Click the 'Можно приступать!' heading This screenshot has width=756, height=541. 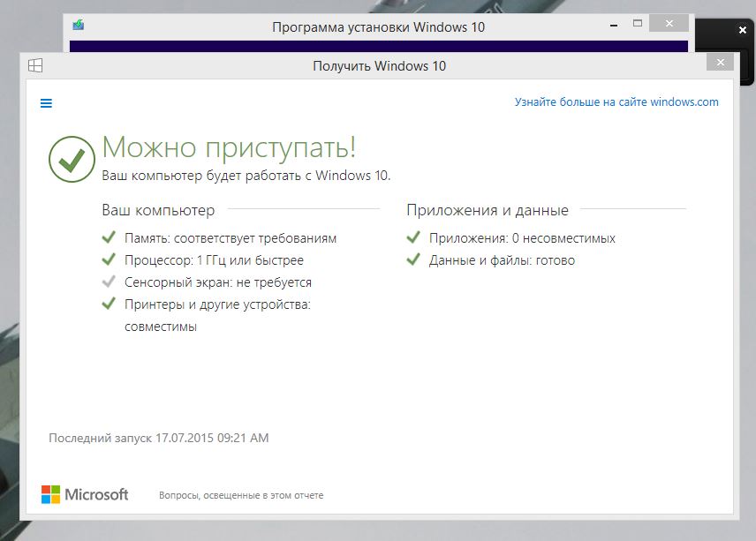point(229,147)
